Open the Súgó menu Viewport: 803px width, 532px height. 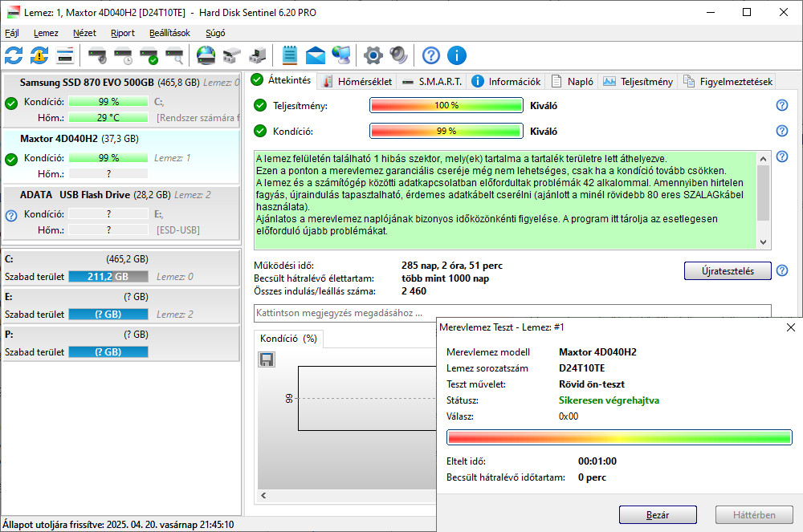point(215,33)
